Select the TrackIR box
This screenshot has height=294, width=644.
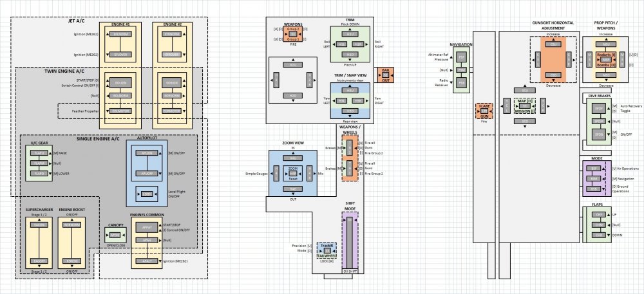coord(327,250)
